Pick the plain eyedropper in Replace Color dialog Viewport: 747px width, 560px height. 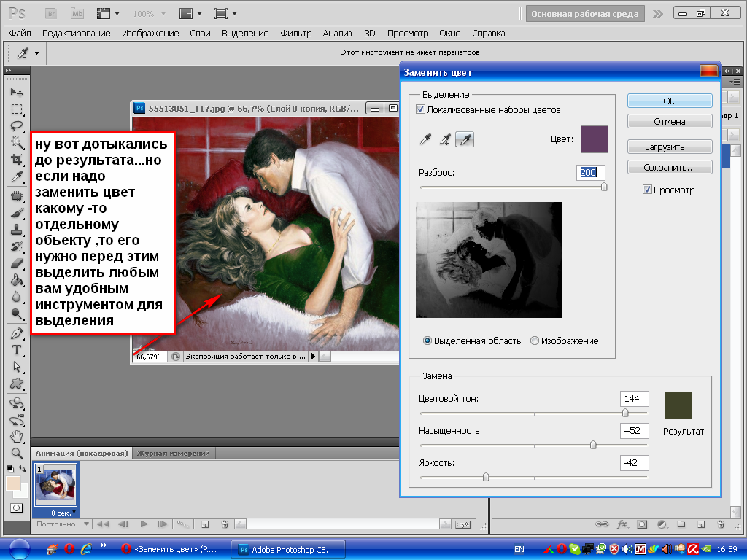[425, 139]
